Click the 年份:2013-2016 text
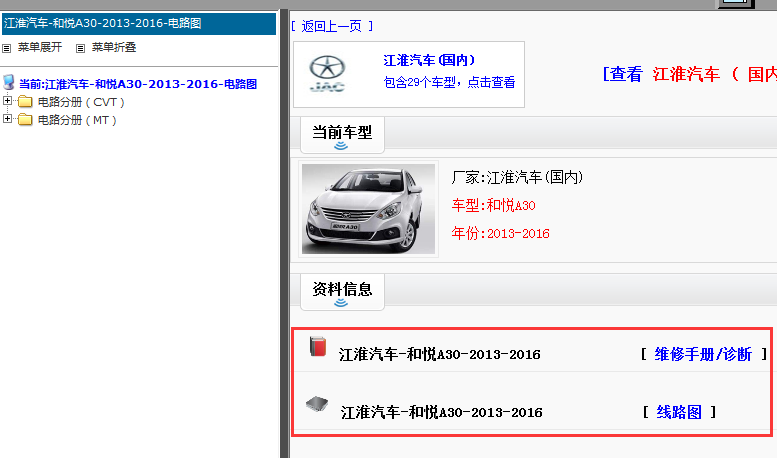Image resolution: width=777 pixels, height=458 pixels. [x=500, y=233]
